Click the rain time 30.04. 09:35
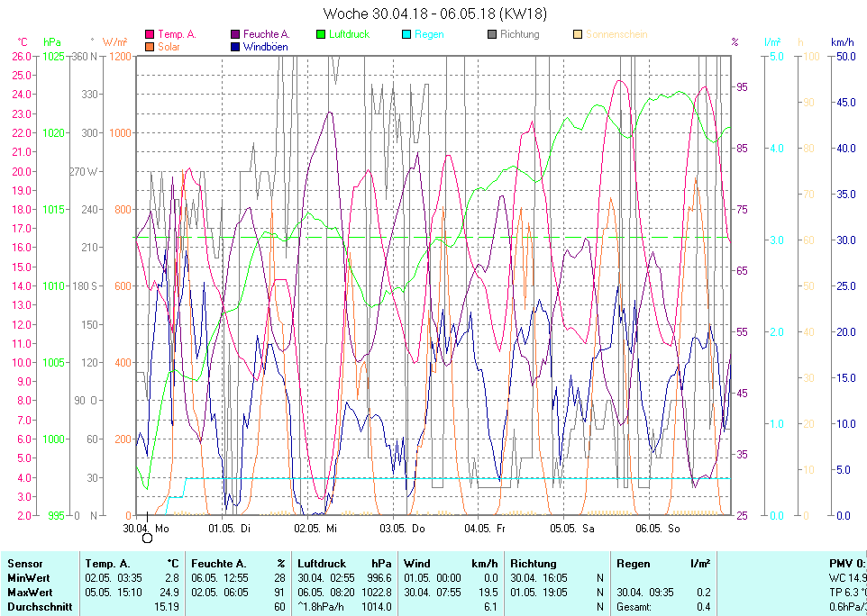 [x=645, y=593]
